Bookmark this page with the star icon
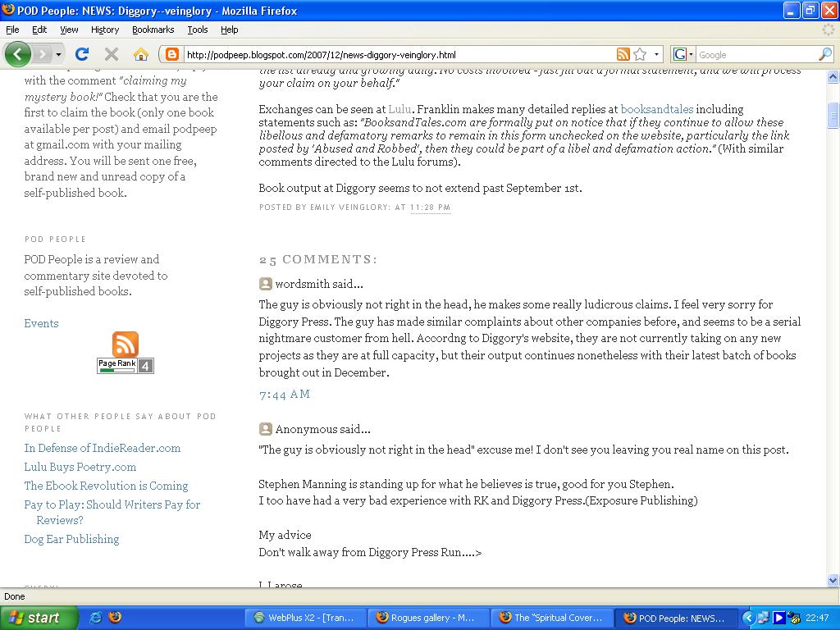The height and width of the screenshot is (630, 840). tap(640, 54)
